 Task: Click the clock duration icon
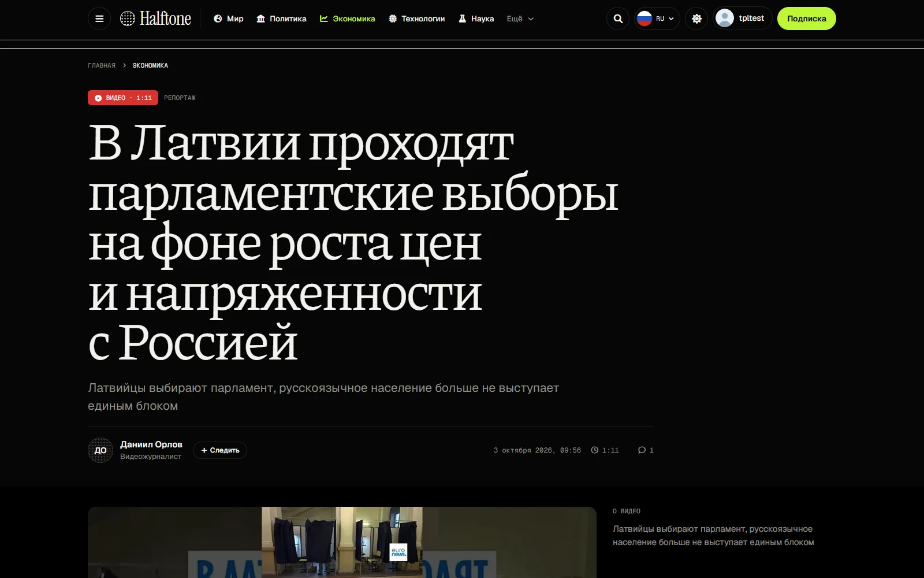(595, 450)
